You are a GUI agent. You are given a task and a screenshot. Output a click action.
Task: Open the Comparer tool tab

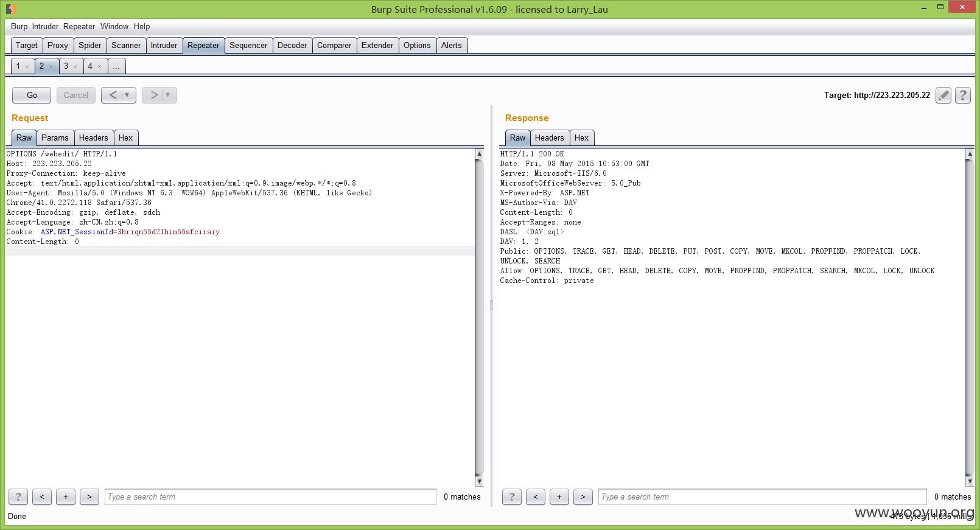(334, 45)
